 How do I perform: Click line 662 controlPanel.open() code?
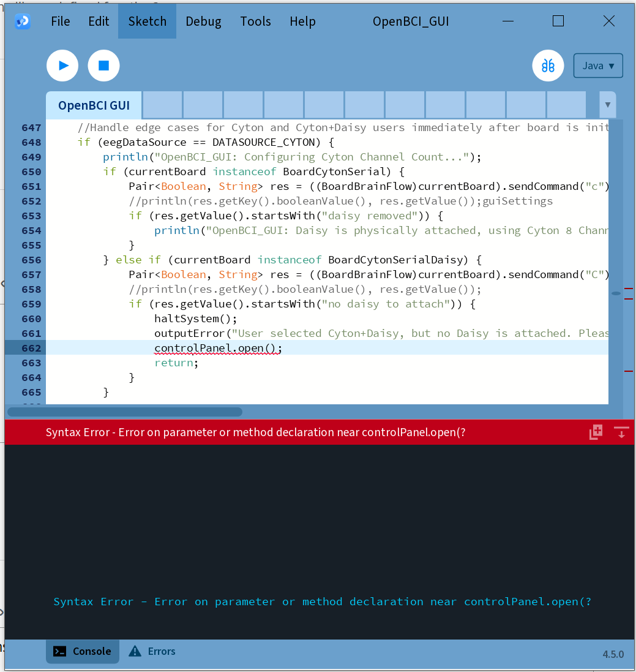pyautogui.click(x=218, y=348)
